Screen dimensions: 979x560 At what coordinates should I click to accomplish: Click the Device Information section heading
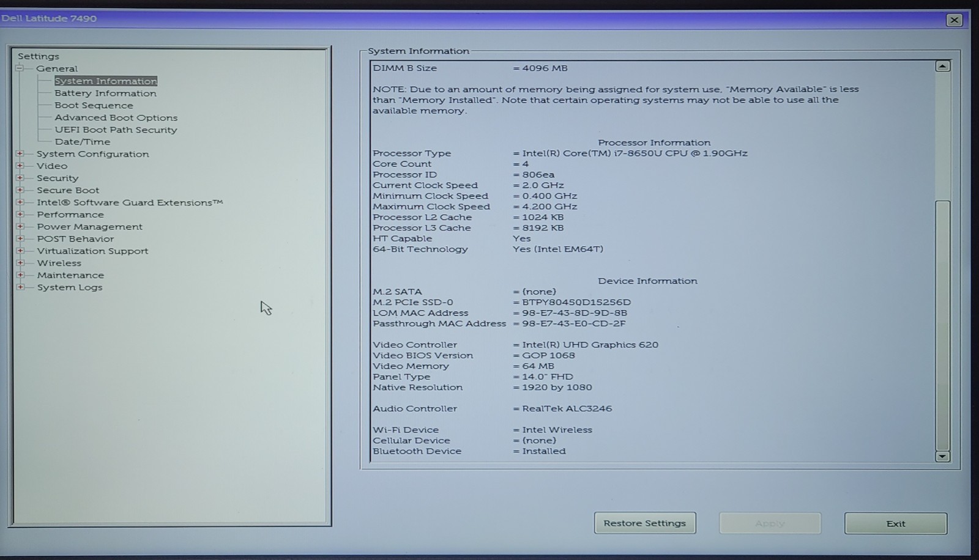point(647,281)
